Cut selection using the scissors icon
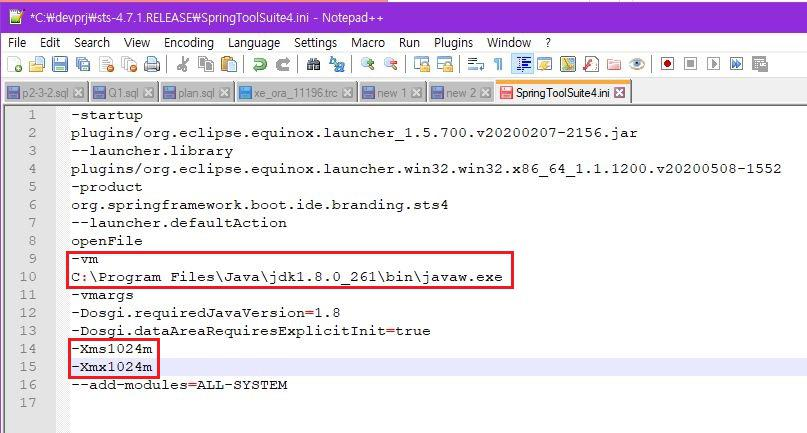807x433 pixels. click(182, 64)
